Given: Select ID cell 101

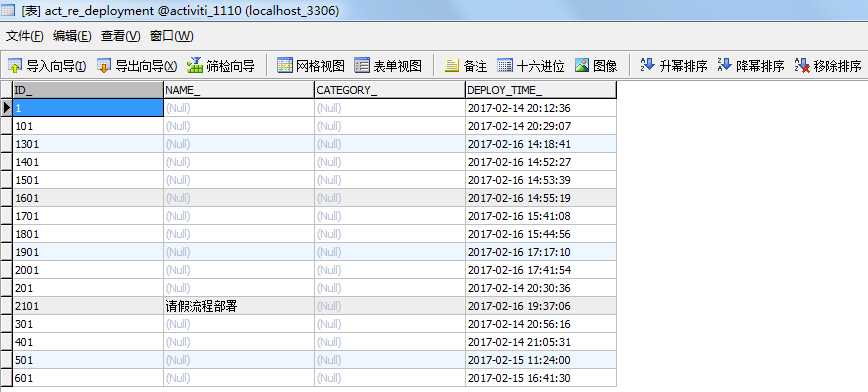Looking at the screenshot, I should [87, 126].
